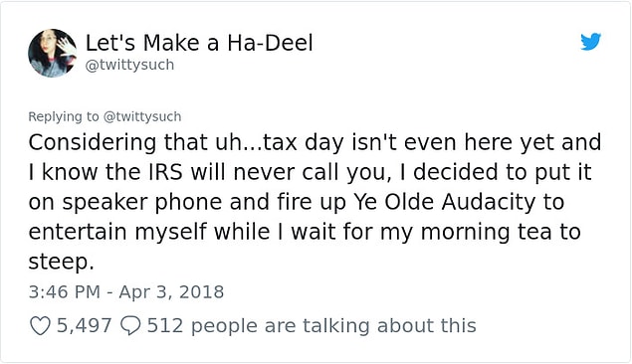Click the number 512 beside reply bubble
This screenshot has height=364, width=632.
click(165, 326)
